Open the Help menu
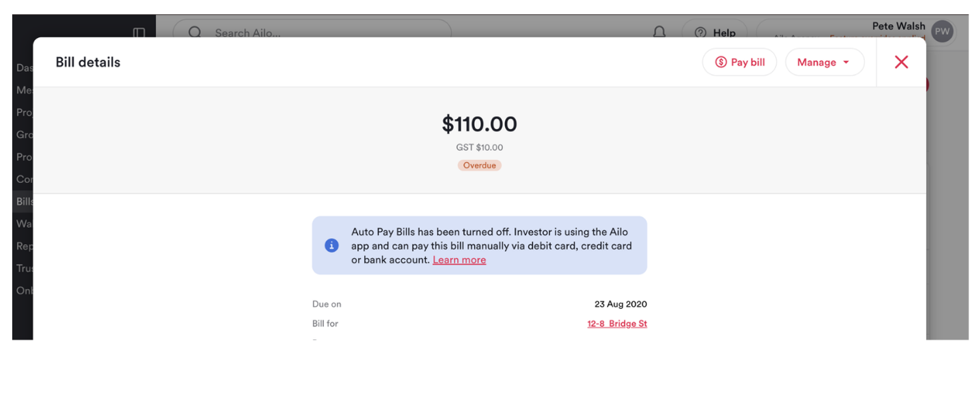 click(x=715, y=33)
